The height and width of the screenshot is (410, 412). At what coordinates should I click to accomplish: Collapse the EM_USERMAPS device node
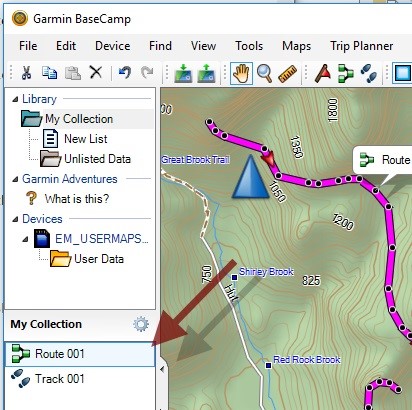point(25,239)
